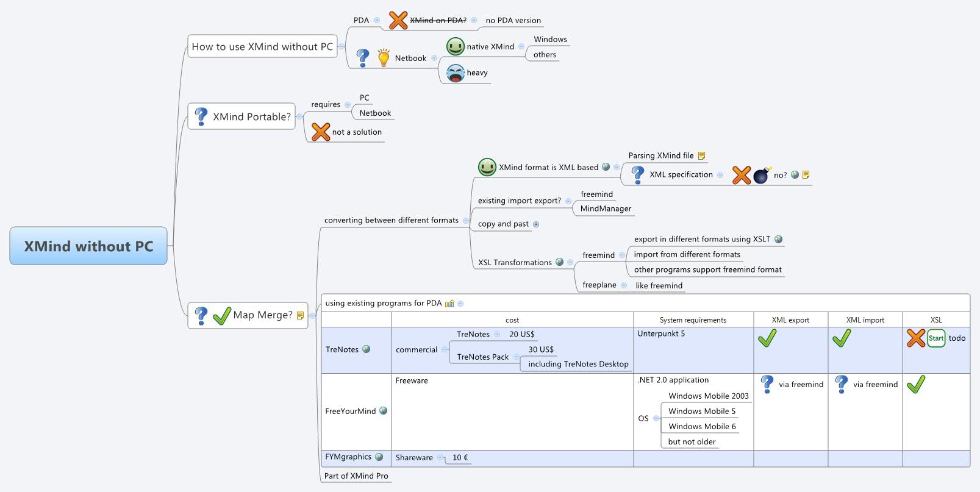Click the green checkmark on Map Merge?

pyautogui.click(x=221, y=315)
